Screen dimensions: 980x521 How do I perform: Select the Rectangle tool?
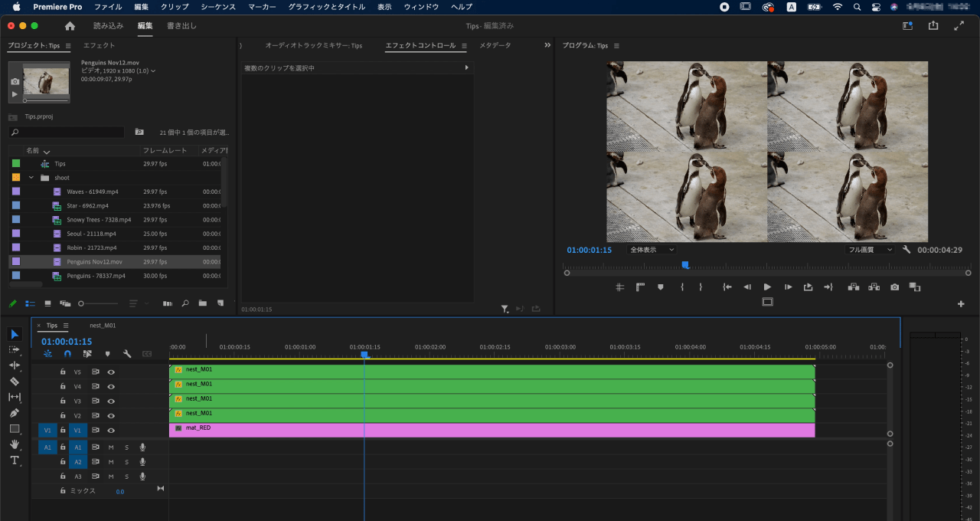(15, 429)
